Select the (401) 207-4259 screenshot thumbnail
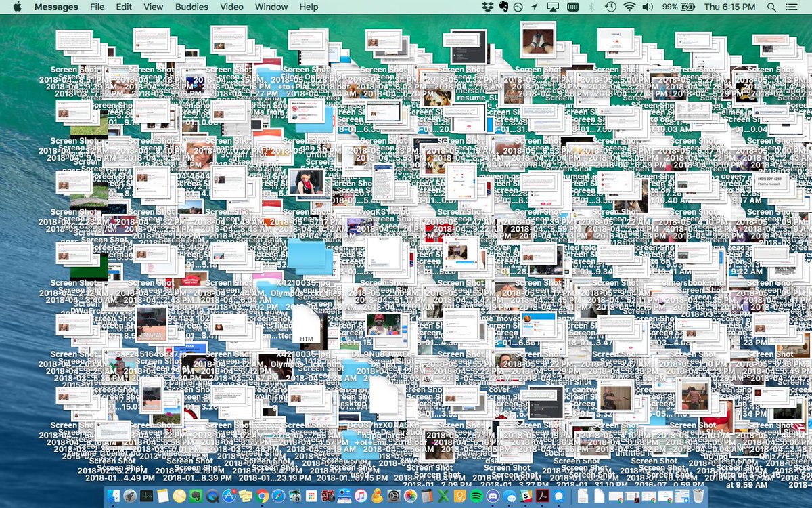Image resolution: width=812 pixels, height=508 pixels. (x=769, y=182)
